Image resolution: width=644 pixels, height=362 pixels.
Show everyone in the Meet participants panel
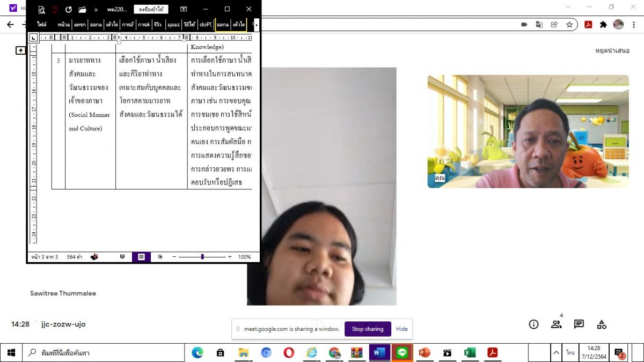click(556, 324)
